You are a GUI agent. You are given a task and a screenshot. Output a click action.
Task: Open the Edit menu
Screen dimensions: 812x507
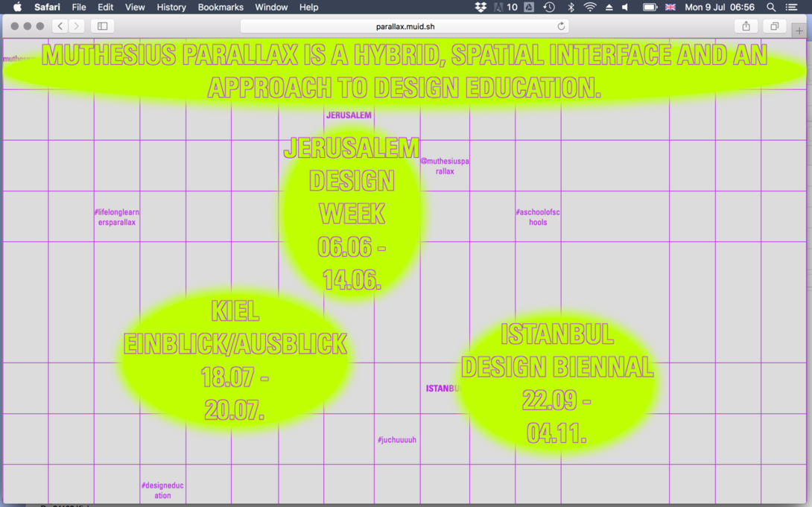click(x=105, y=7)
